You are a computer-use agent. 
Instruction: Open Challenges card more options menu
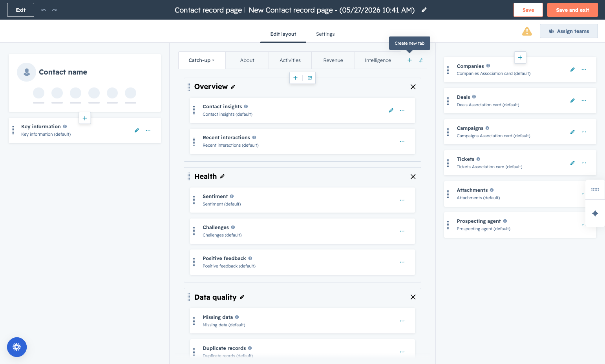(402, 231)
